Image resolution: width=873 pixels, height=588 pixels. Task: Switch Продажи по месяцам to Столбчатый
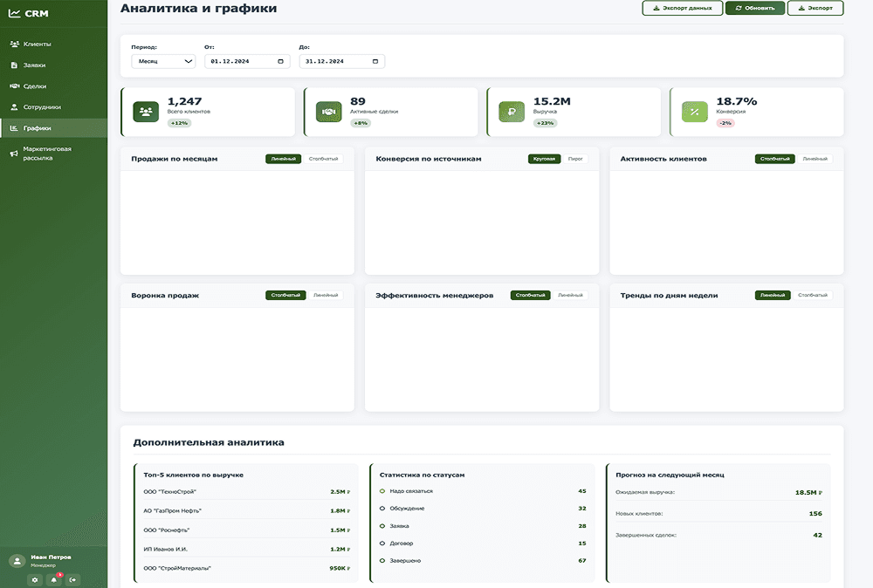coord(323,159)
